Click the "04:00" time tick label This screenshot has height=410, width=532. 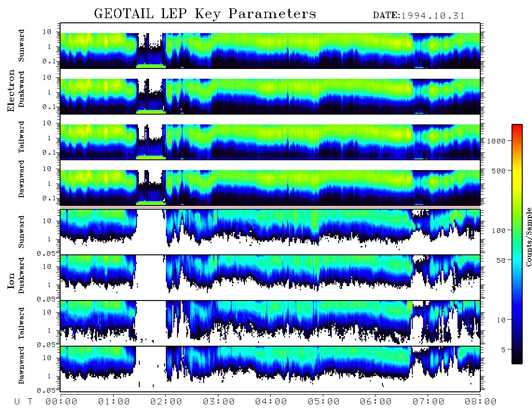pyautogui.click(x=271, y=402)
